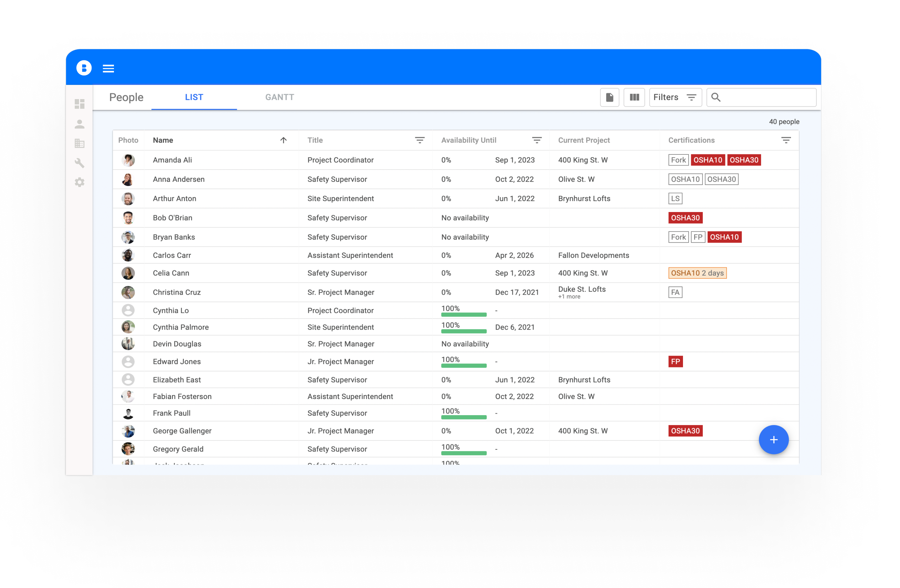Toggle the Name sort arrow
Image resolution: width=900 pixels, height=588 pixels.
(283, 140)
